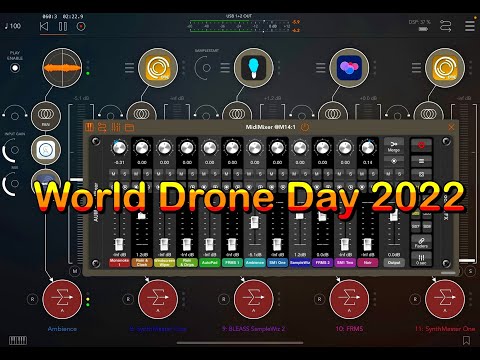The height and width of the screenshot is (360, 480).
Task: Open BLEASS SampleWiz channel output node
Action: pos(254,299)
